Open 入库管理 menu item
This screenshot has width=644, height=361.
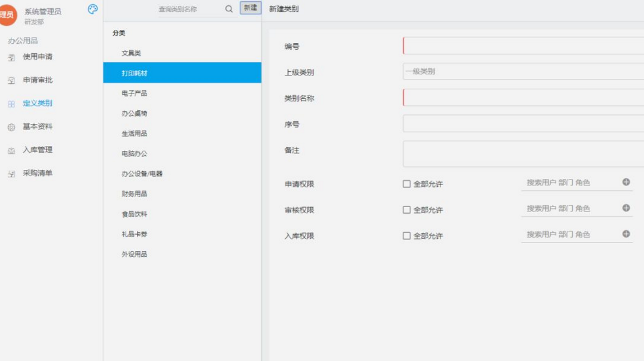point(38,150)
